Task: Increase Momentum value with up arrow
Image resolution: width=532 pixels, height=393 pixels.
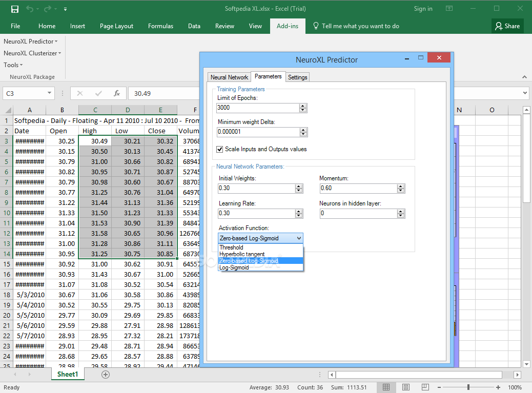Action: click(x=401, y=186)
